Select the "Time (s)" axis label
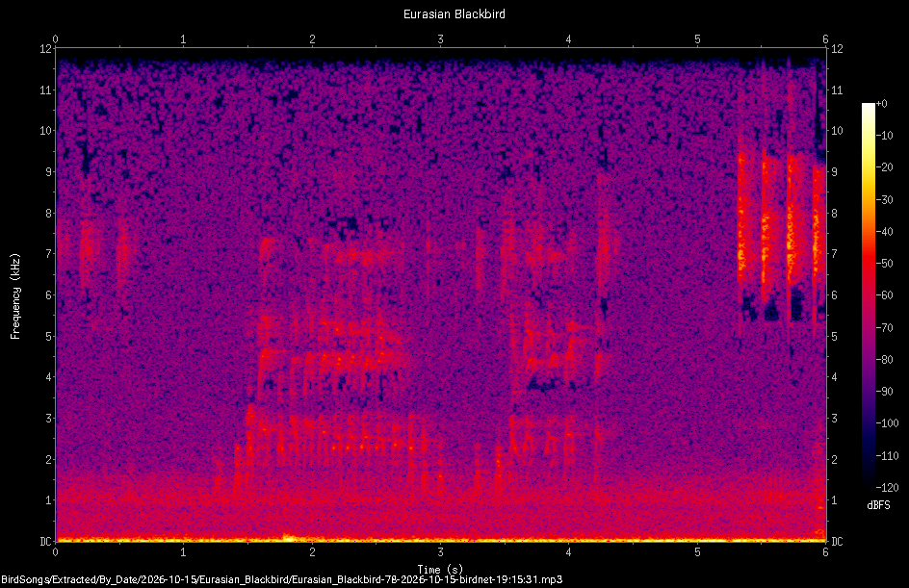 (x=440, y=570)
